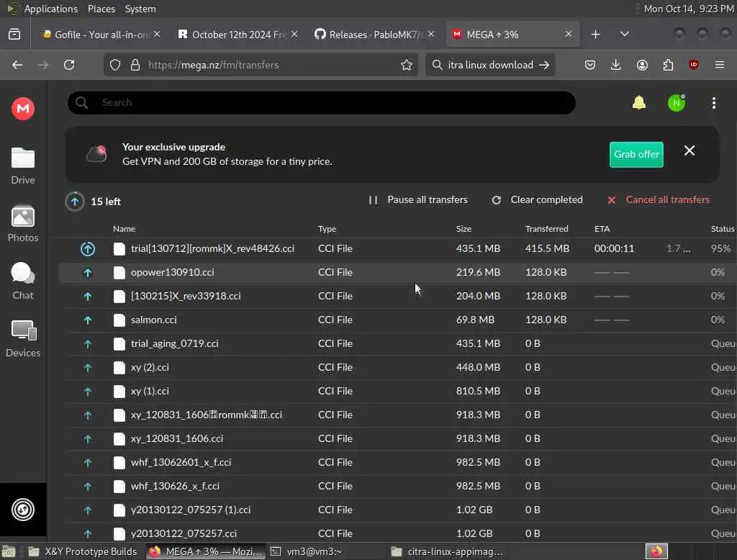Open MEGA notifications bell
The width and height of the screenshot is (737, 560).
coord(639,102)
